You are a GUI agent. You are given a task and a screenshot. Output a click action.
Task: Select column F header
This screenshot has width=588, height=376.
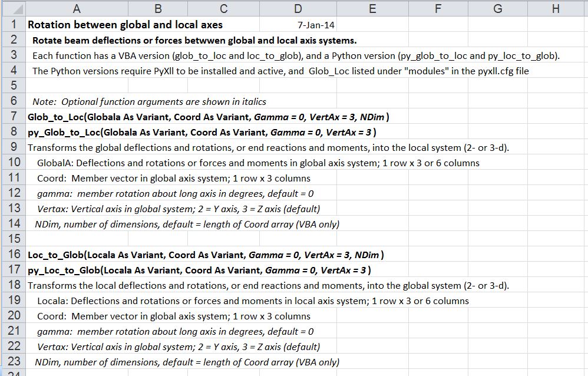click(438, 9)
